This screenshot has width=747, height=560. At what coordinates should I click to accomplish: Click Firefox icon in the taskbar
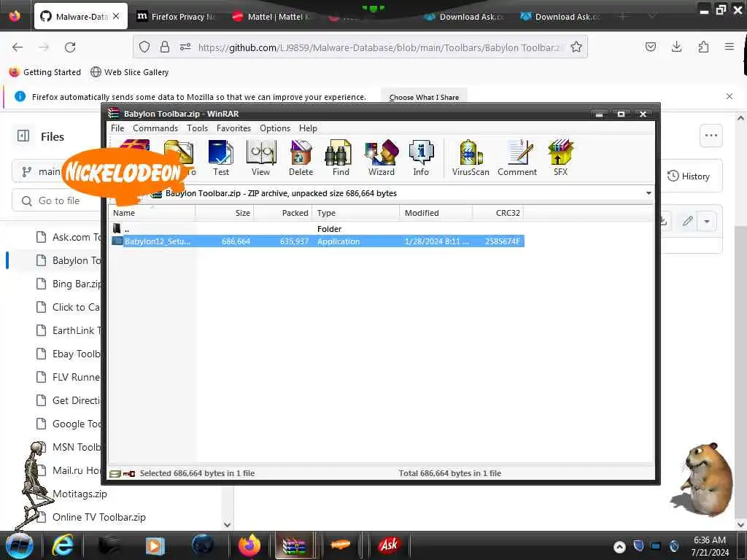[x=249, y=545]
